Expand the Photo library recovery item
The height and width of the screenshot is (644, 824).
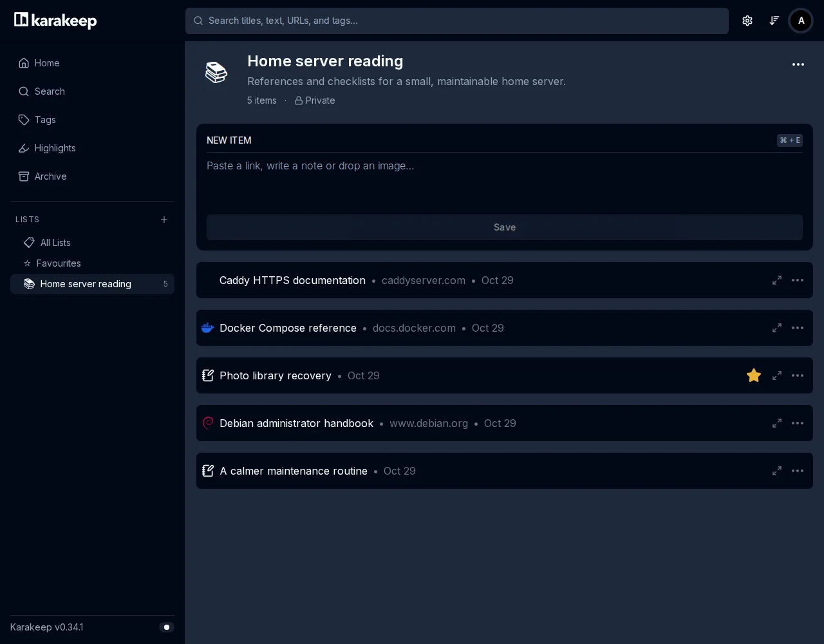777,375
